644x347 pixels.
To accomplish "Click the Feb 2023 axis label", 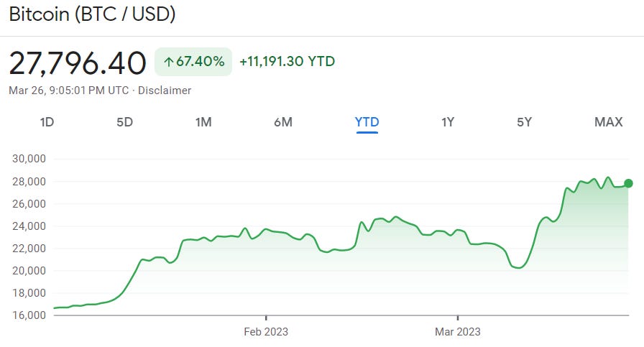I will click(x=266, y=332).
